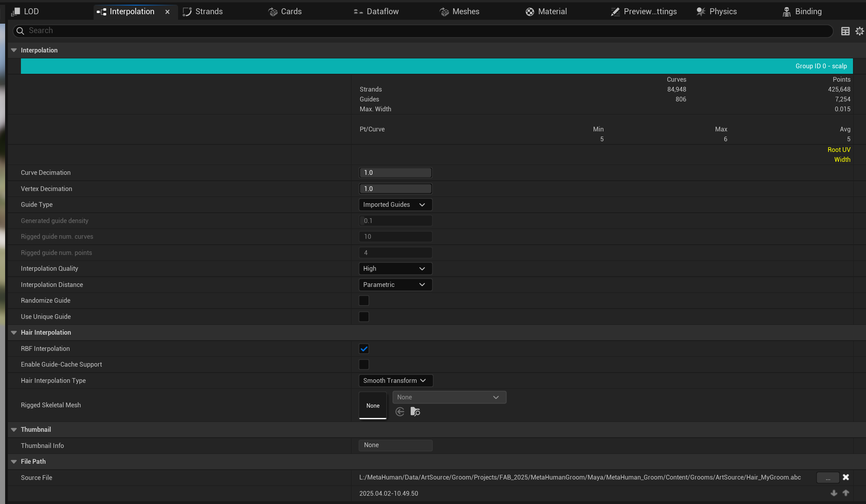Click the Source File browse ellipsis button
866x504 pixels.
point(828,478)
